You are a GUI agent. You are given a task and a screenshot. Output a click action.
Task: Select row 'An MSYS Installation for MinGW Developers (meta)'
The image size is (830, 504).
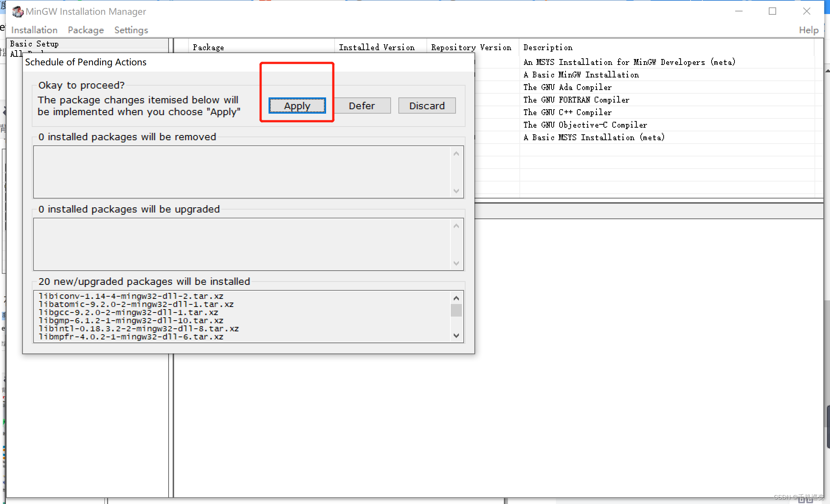(x=629, y=62)
